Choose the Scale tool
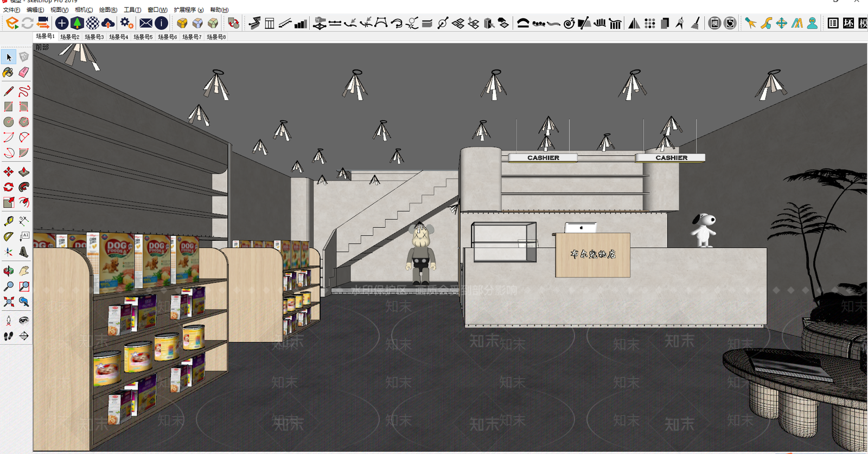This screenshot has height=454, width=868. [x=9, y=202]
